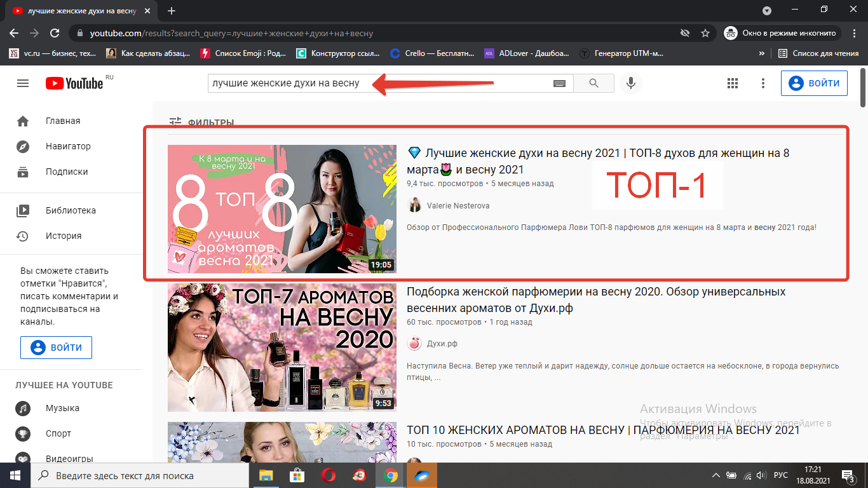This screenshot has width=868, height=488.
Task: Click the address bar URL
Action: 231,33
